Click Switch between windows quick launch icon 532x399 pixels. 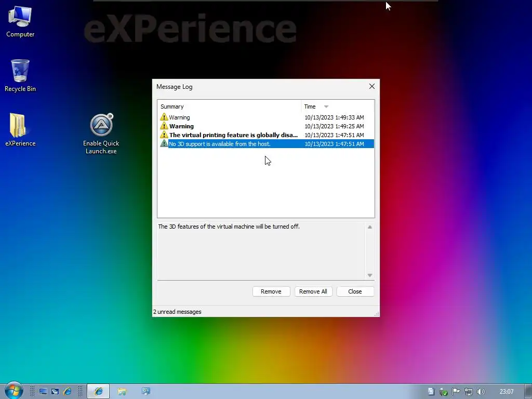coord(55,392)
